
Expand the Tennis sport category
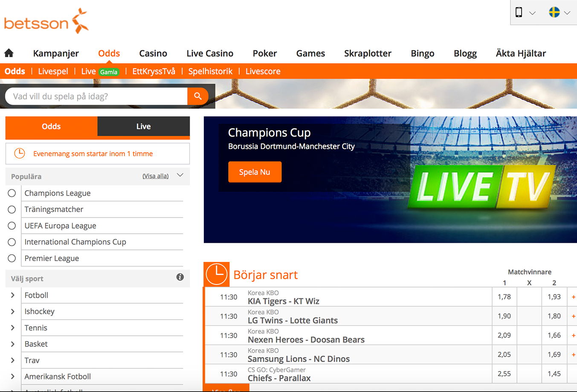pos(13,328)
